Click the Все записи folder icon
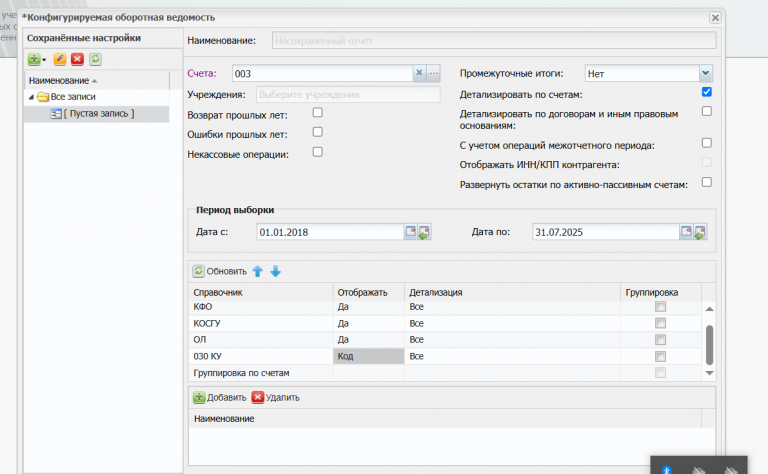 [x=43, y=96]
